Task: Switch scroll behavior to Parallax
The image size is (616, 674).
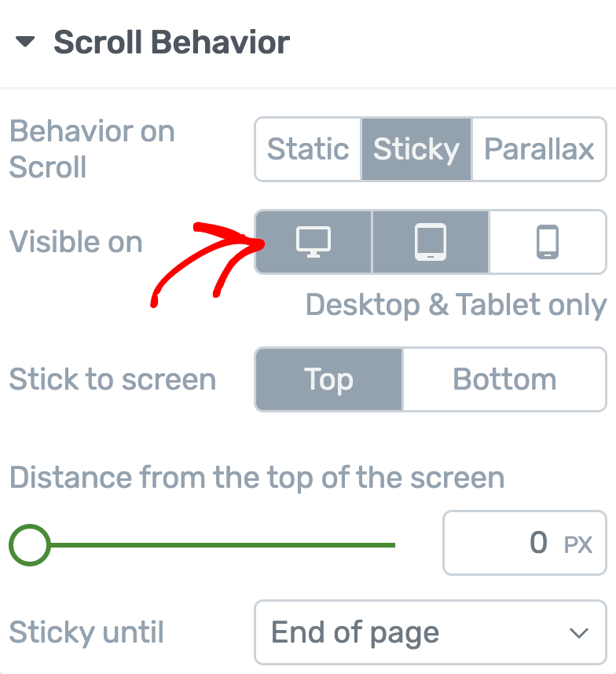Action: (539, 149)
